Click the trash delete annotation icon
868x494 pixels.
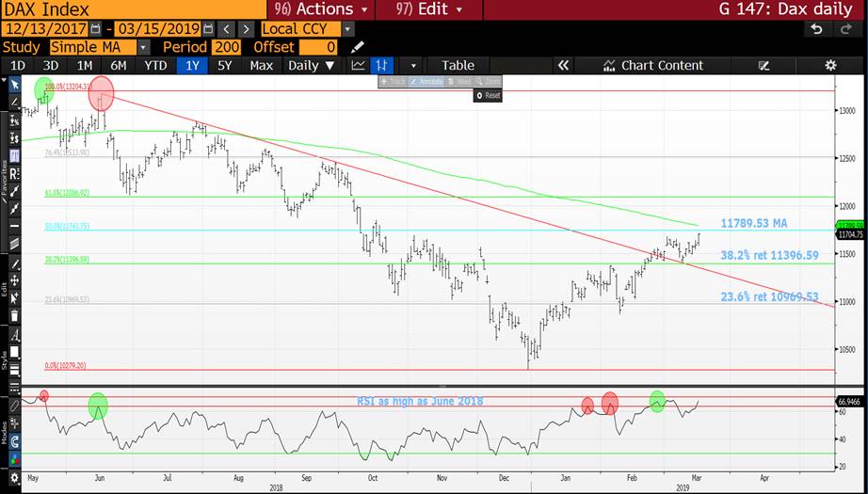pyautogui.click(x=14, y=316)
